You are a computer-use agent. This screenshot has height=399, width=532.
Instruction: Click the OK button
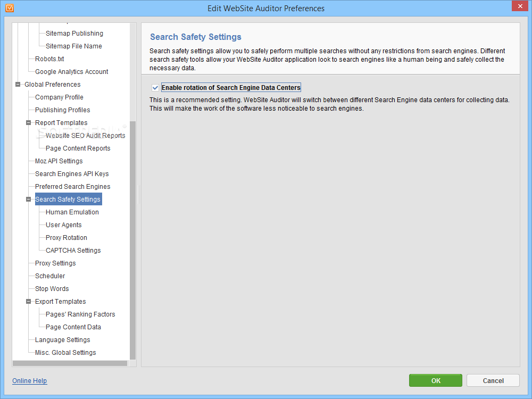[436, 381]
